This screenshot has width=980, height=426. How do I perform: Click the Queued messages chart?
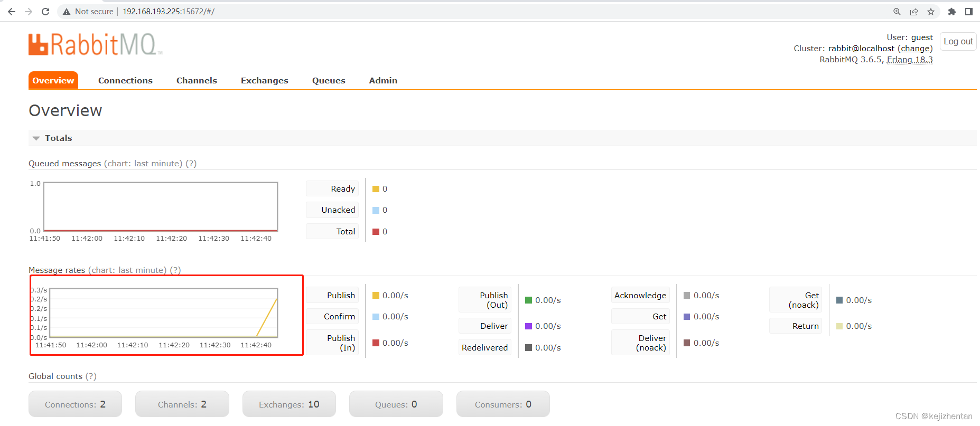pos(161,207)
